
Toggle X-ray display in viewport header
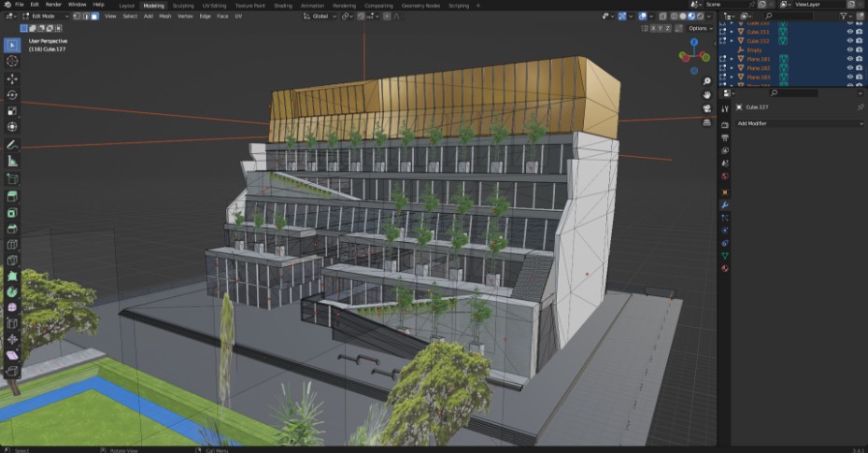click(x=662, y=16)
